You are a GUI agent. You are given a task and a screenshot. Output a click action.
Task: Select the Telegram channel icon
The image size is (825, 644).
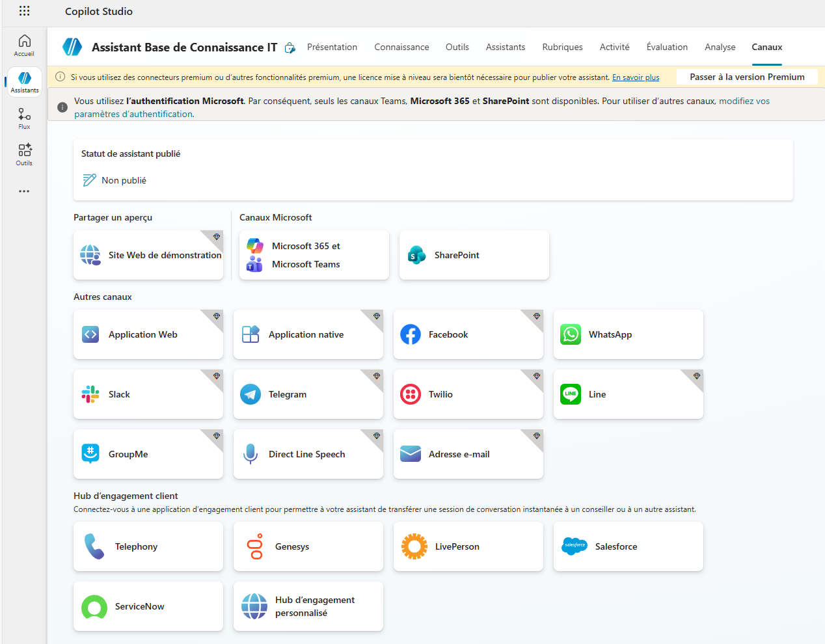pyautogui.click(x=250, y=394)
